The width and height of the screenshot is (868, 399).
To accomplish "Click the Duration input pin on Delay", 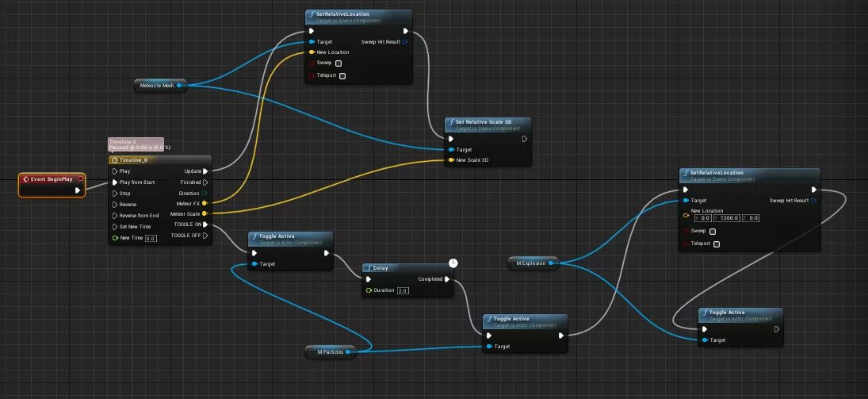I will (369, 290).
